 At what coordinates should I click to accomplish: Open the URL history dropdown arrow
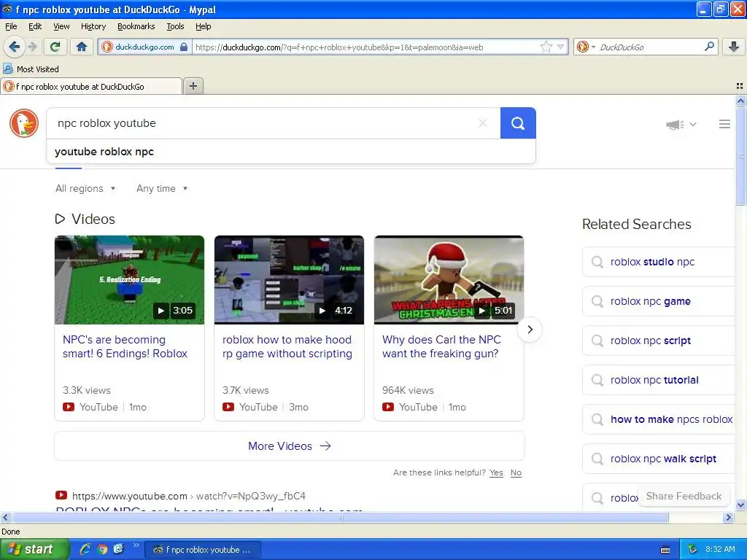click(561, 47)
